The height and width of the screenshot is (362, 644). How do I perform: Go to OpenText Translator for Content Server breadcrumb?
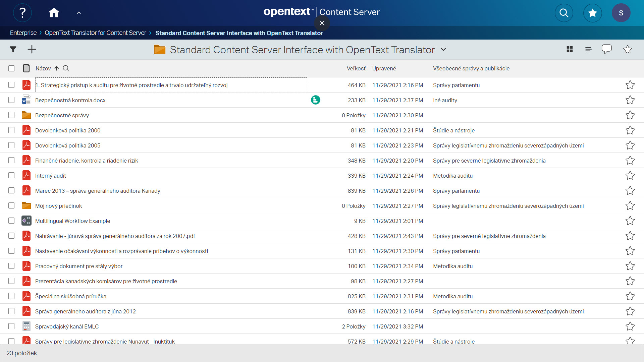tap(95, 33)
